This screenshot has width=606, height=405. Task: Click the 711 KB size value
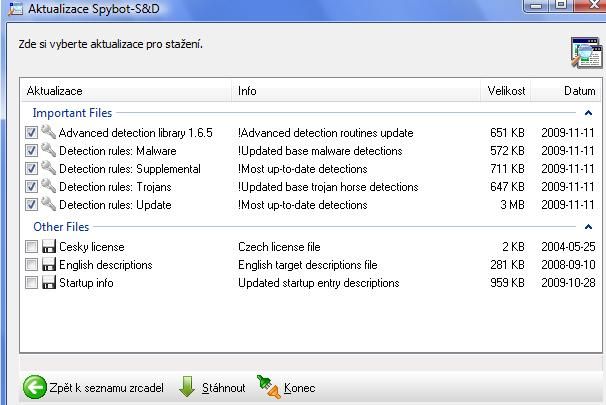point(507,169)
